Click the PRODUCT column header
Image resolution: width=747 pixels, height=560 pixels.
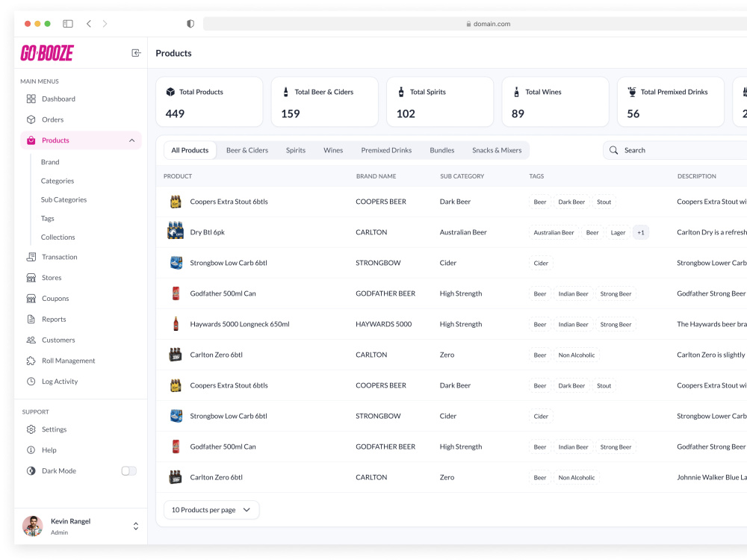178,176
